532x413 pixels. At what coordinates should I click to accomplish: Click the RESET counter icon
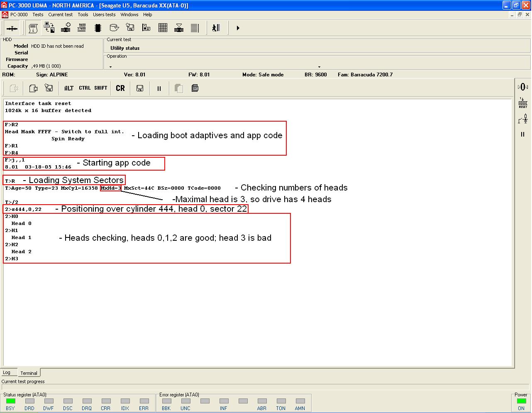[x=522, y=103]
